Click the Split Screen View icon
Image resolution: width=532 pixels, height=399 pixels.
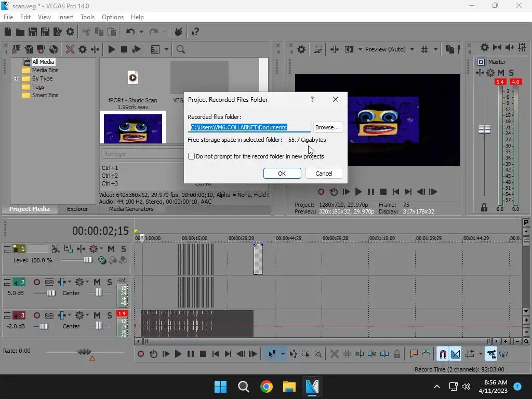349,49
